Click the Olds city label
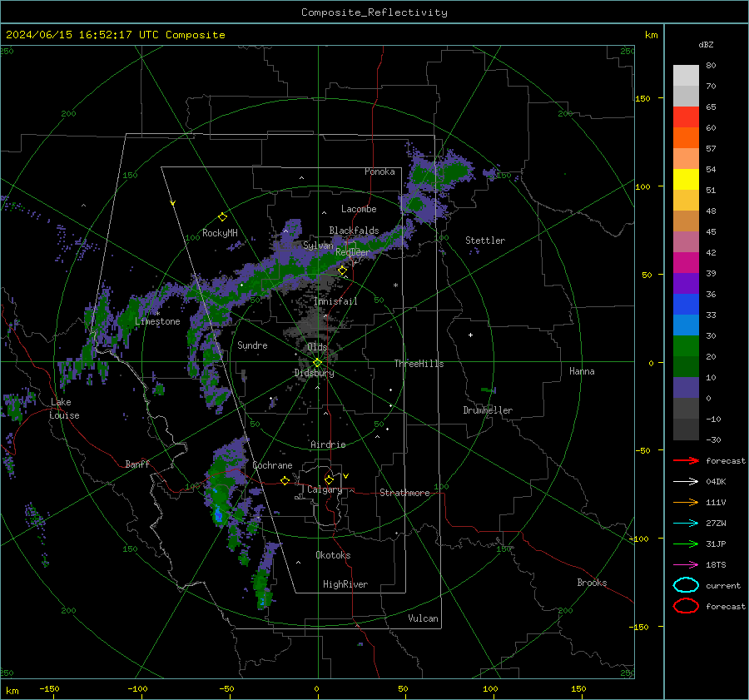This screenshot has width=749, height=700. (x=317, y=346)
